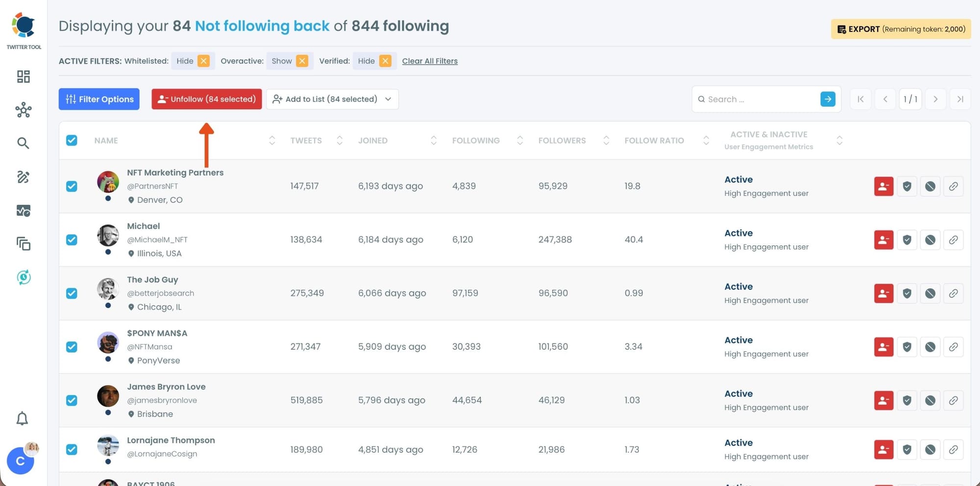Remove the Whitelisted Hide filter
The width and height of the screenshot is (980, 486).
[203, 61]
